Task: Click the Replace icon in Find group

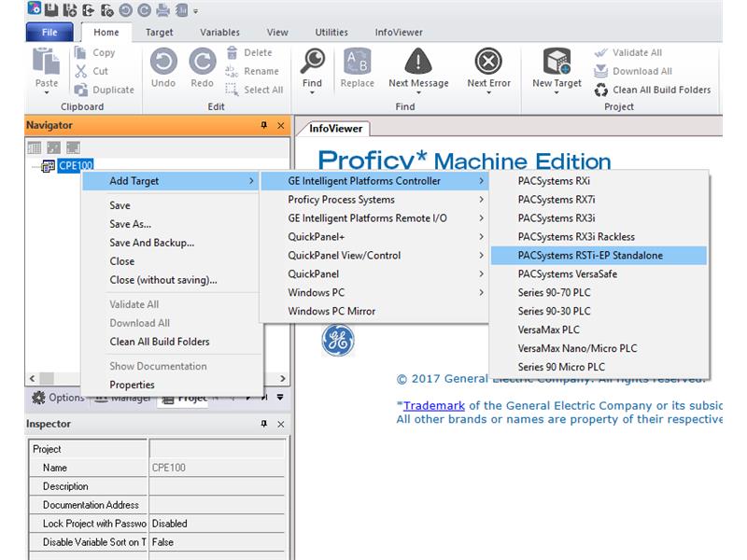Action: pos(358,62)
